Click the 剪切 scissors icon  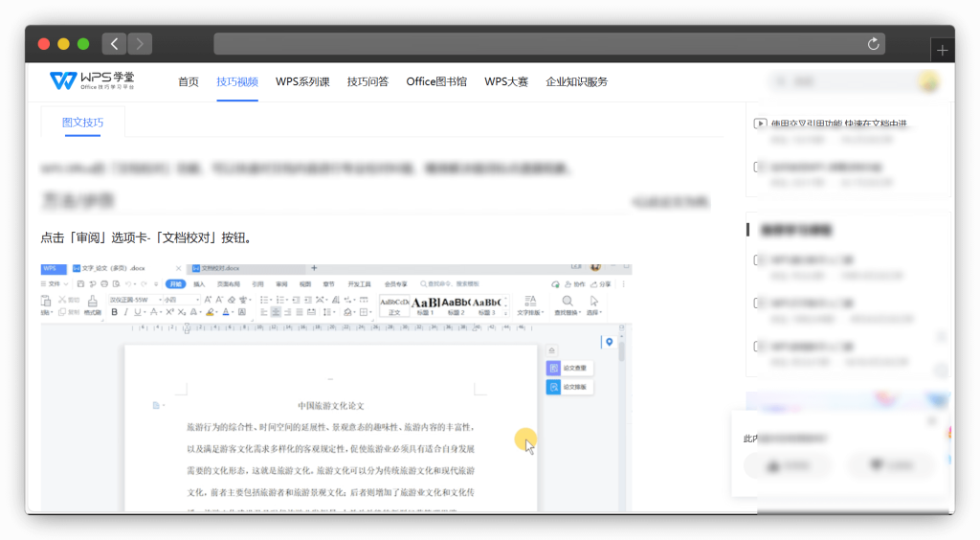(62, 300)
